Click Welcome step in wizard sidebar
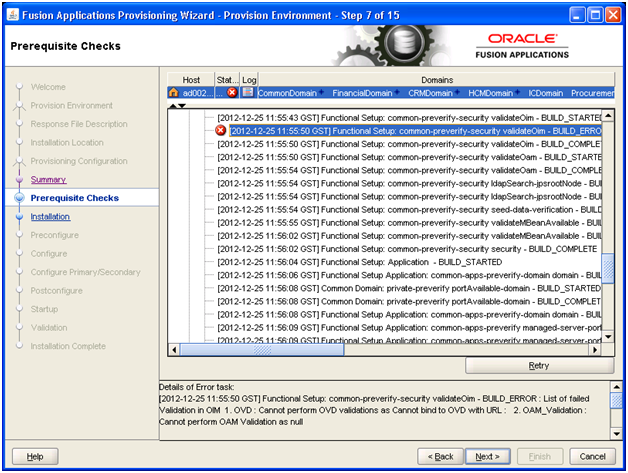Image resolution: width=628 pixels, height=473 pixels. coord(48,87)
